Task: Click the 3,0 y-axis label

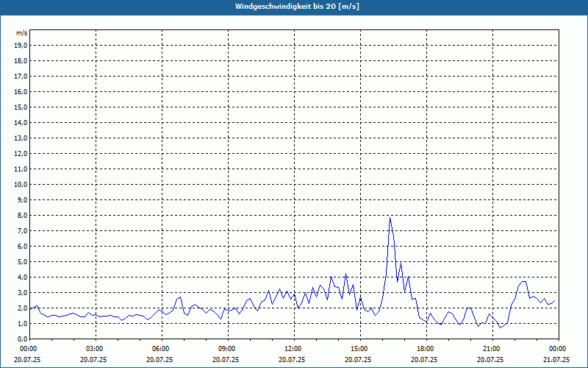Action: (x=23, y=292)
